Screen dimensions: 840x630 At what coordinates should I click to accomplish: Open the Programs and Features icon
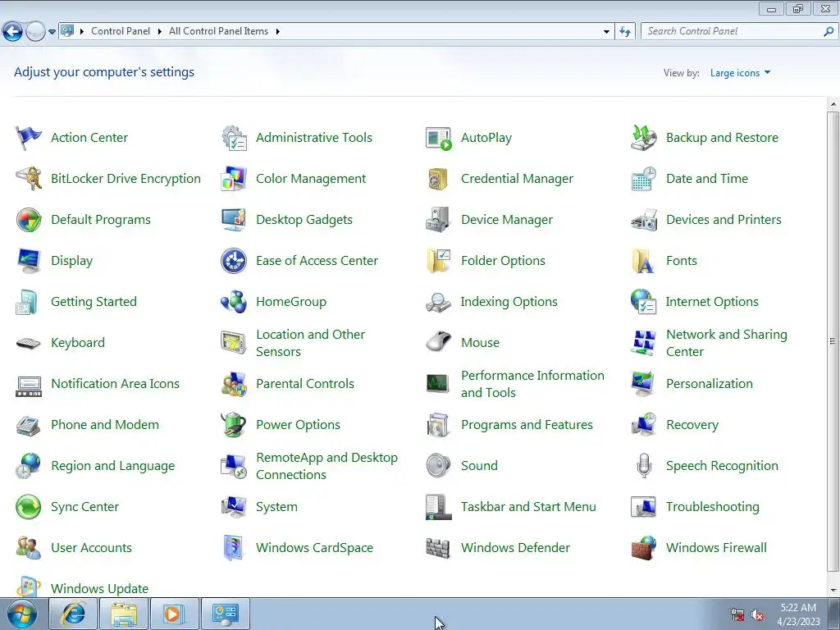(x=439, y=425)
